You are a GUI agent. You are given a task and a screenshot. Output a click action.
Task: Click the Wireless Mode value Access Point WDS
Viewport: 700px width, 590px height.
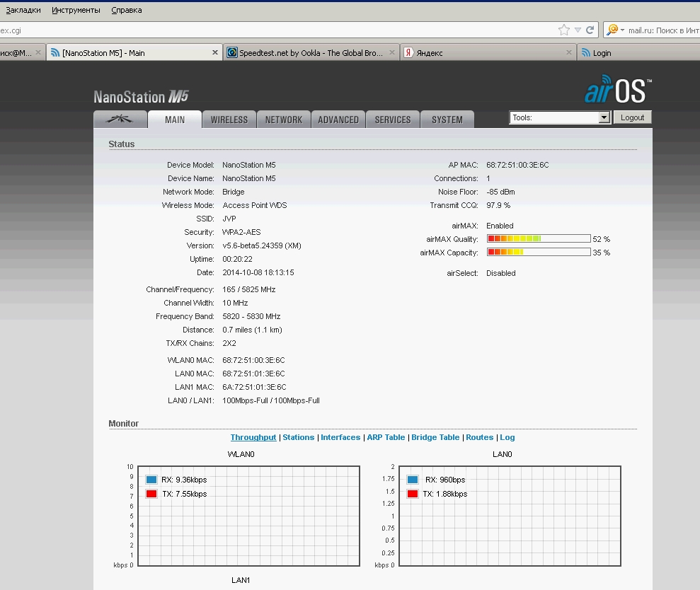point(255,205)
